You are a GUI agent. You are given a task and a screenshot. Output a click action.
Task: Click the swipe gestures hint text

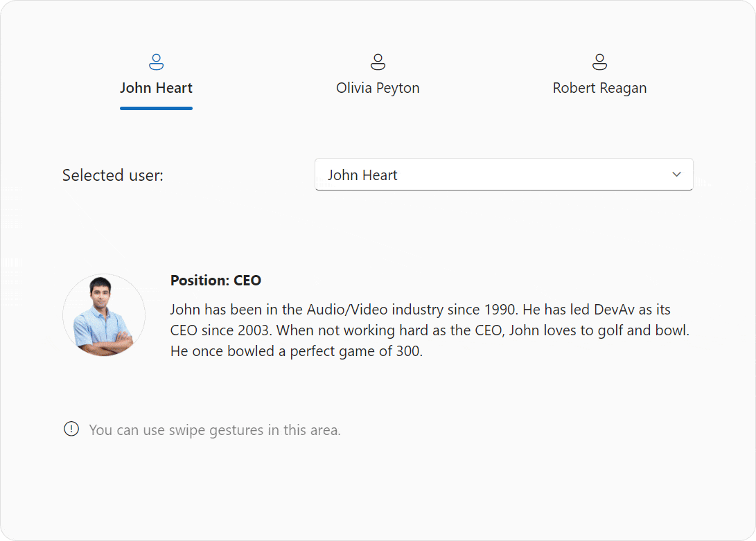click(215, 430)
